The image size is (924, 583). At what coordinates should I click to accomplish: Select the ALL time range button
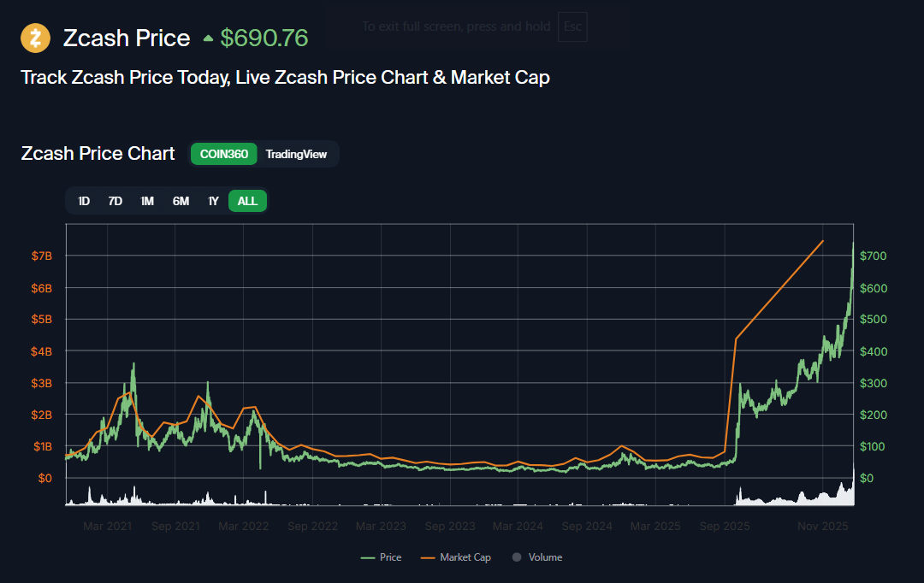(247, 201)
